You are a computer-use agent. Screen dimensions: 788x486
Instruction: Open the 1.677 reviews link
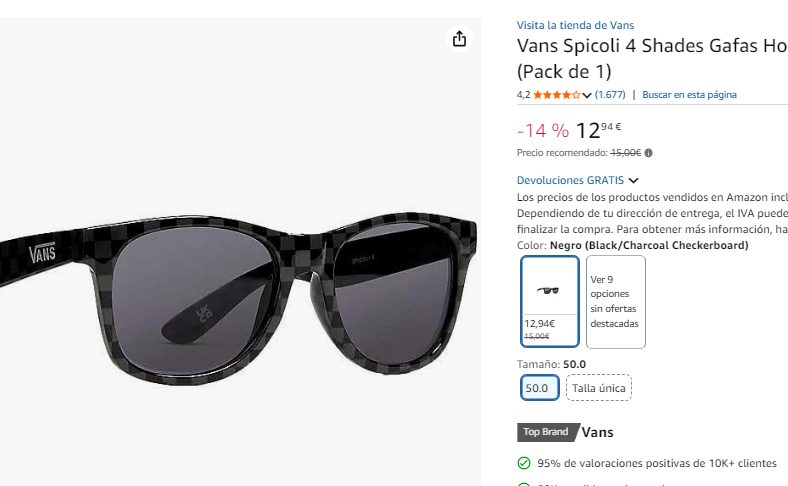pos(610,95)
